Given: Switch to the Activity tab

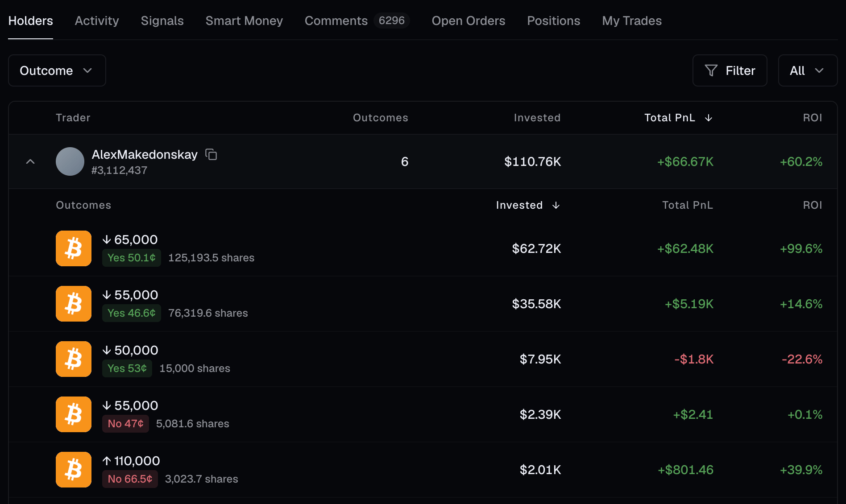Looking at the screenshot, I should point(97,21).
